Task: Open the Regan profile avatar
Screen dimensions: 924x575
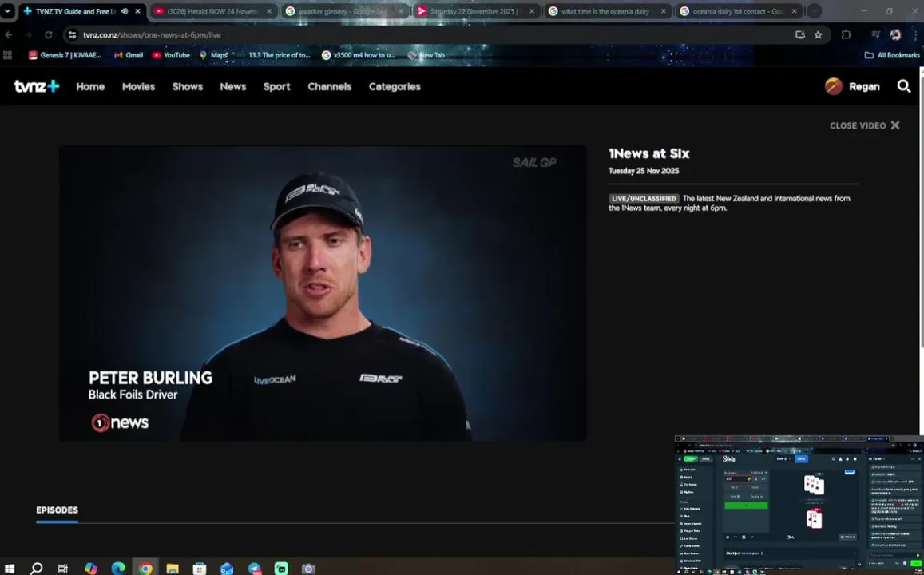Action: [x=833, y=86]
